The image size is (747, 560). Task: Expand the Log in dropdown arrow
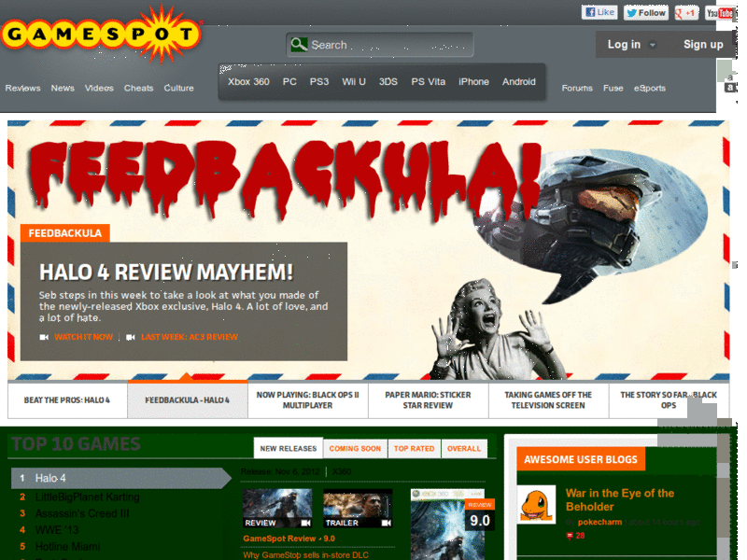click(652, 45)
